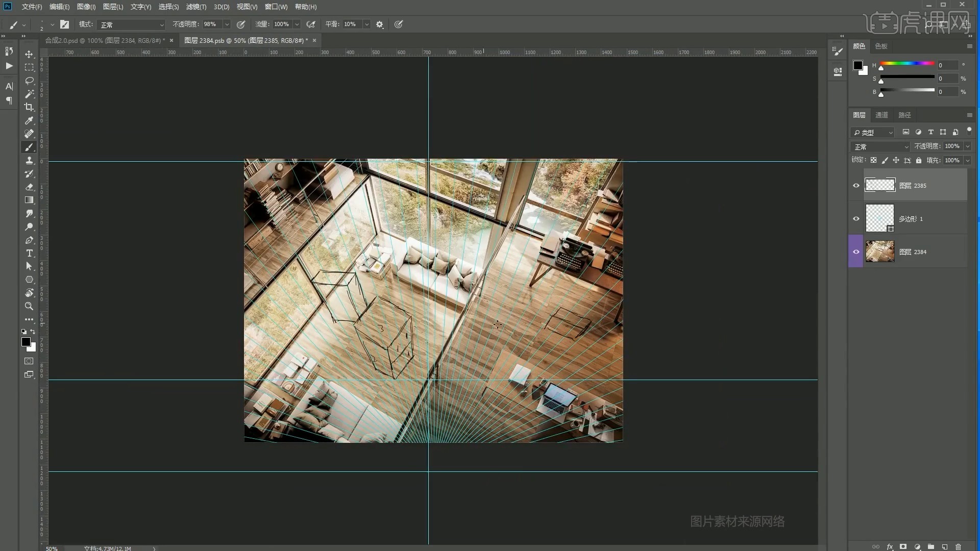Open the 滤镜(T) menu
This screenshot has height=551, width=980.
click(x=196, y=7)
